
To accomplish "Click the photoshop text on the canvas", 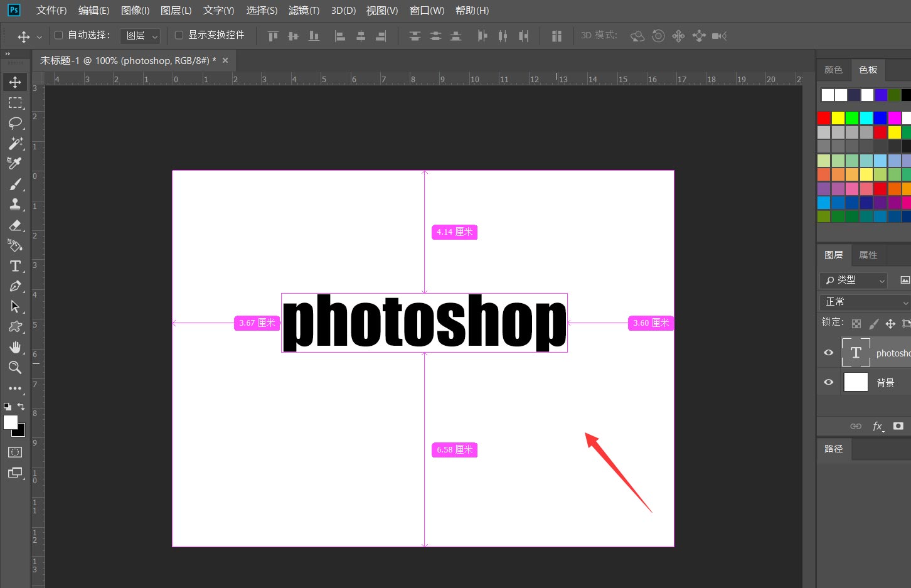I will click(425, 323).
